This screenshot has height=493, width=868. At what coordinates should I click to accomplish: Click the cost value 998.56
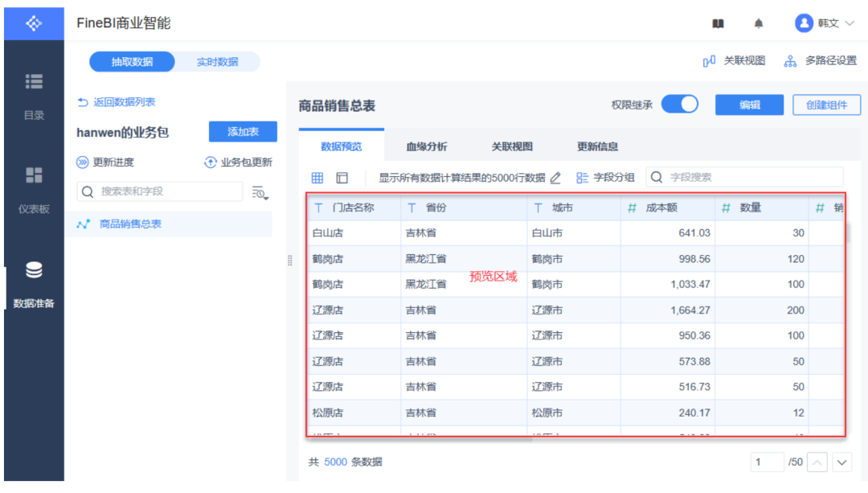(x=694, y=259)
